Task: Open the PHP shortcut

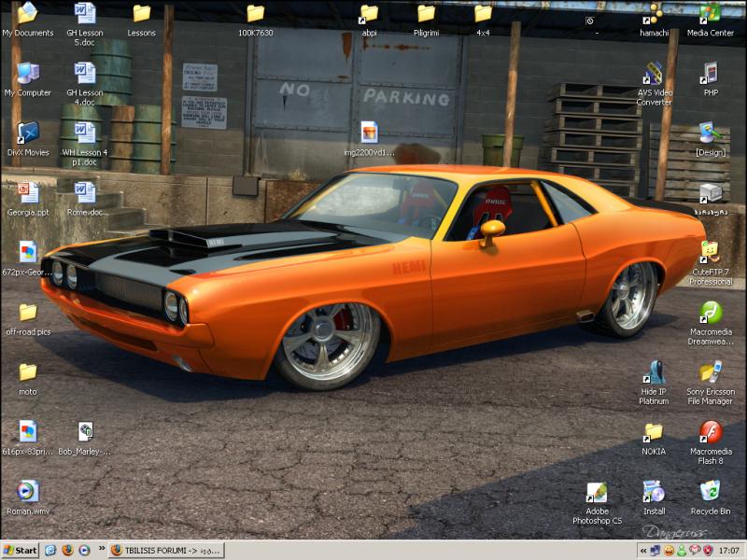Action: [x=711, y=80]
